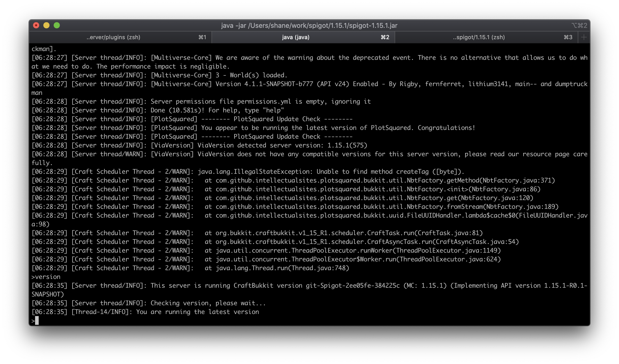Viewport: 619px width, 364px height.
Task: Click the ⌘3 shortcut label on third tab
Action: point(568,37)
